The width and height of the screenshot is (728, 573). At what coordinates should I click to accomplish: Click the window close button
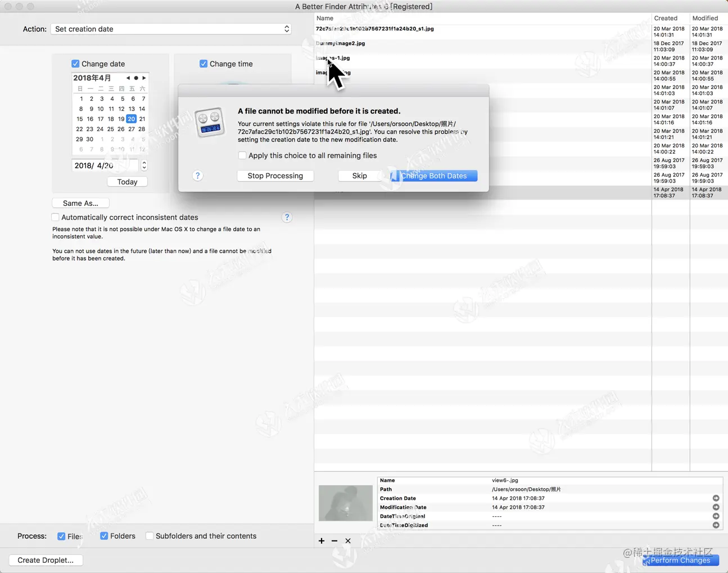click(x=8, y=6)
